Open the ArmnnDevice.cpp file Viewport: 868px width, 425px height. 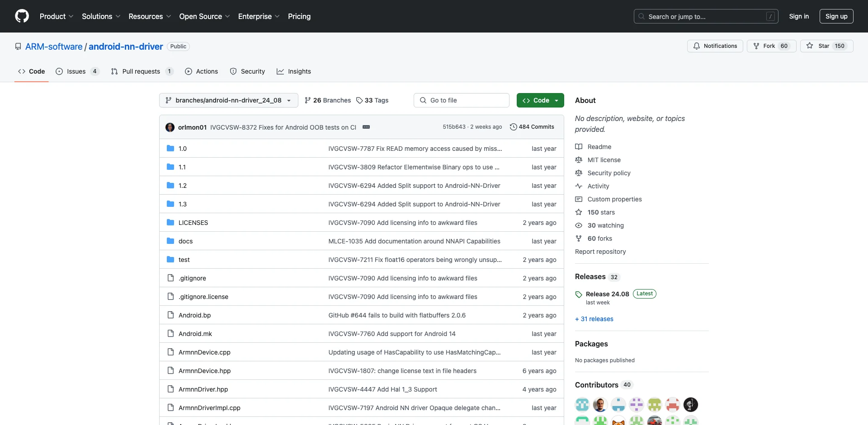(x=204, y=352)
